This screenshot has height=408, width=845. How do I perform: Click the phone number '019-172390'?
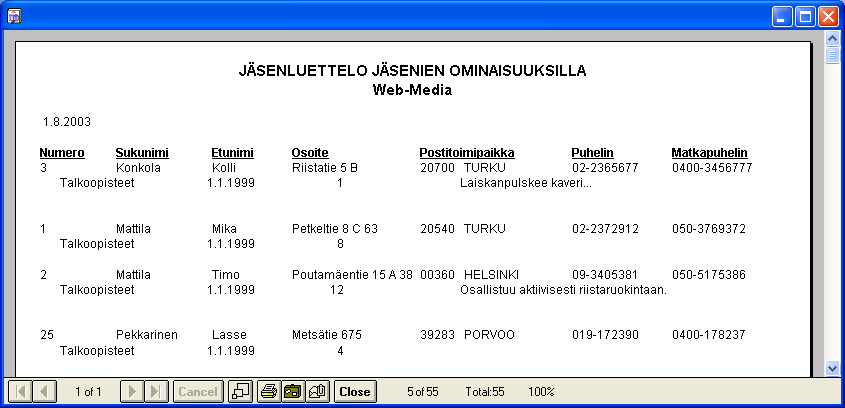605,335
